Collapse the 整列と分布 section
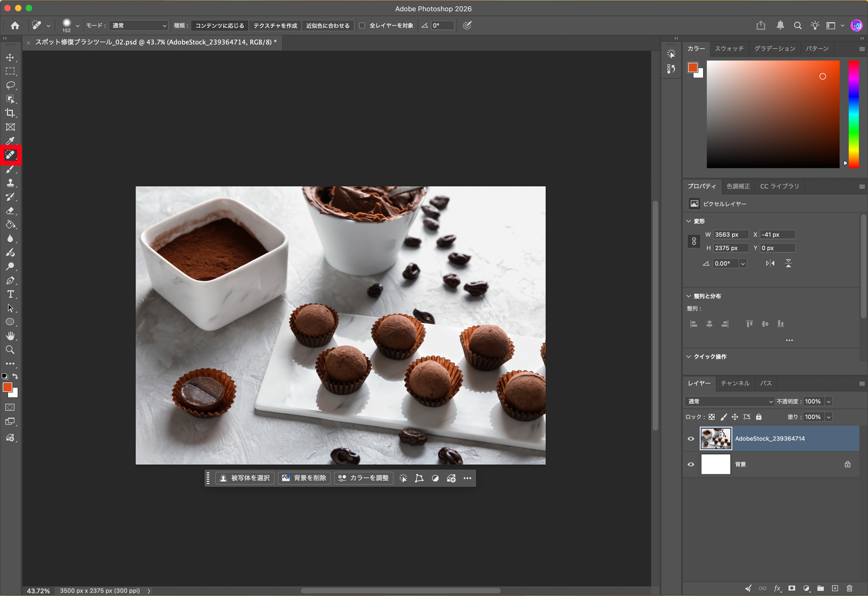This screenshot has height=596, width=868. click(689, 296)
